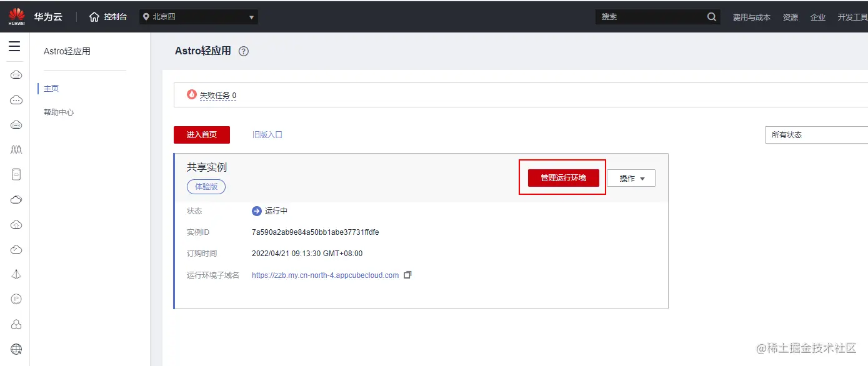The image size is (868, 366).
Task: Expand the 操作 dropdown on 共享实例
Action: coord(631,178)
